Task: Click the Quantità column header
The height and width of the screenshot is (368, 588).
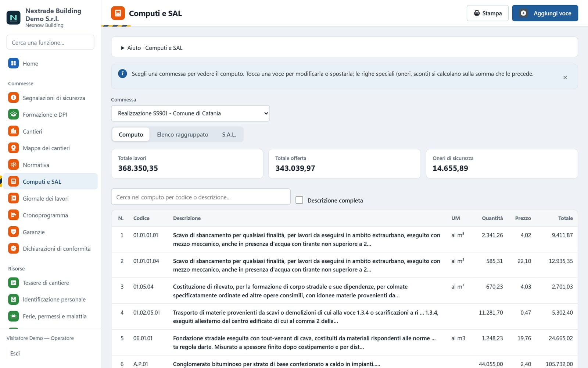Action: pyautogui.click(x=492, y=218)
